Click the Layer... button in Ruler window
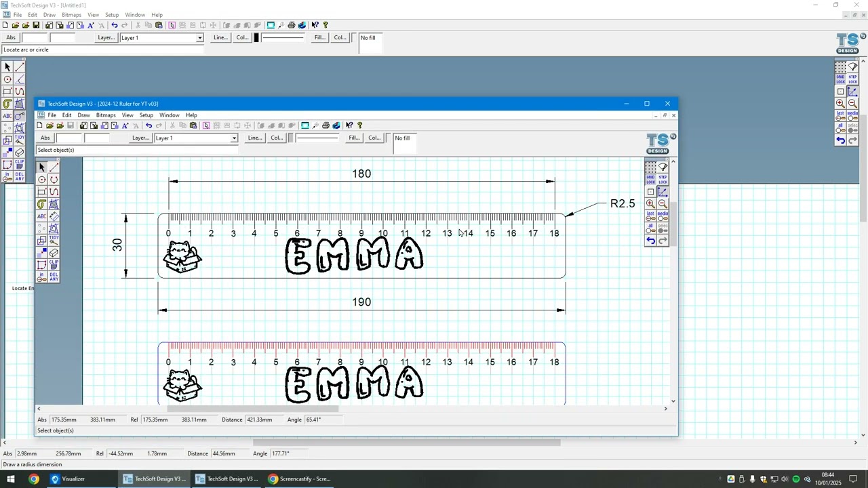 click(140, 138)
